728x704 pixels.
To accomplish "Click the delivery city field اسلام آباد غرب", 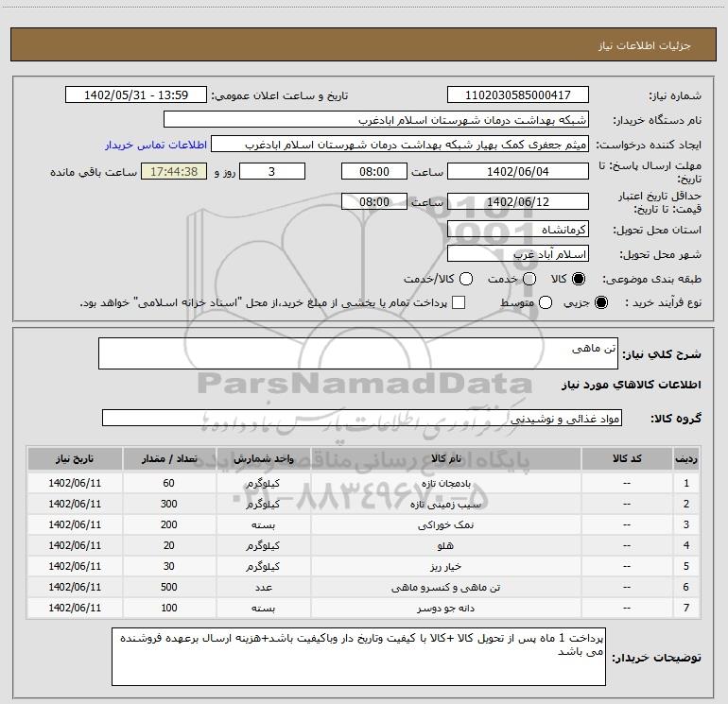I will (518, 254).
